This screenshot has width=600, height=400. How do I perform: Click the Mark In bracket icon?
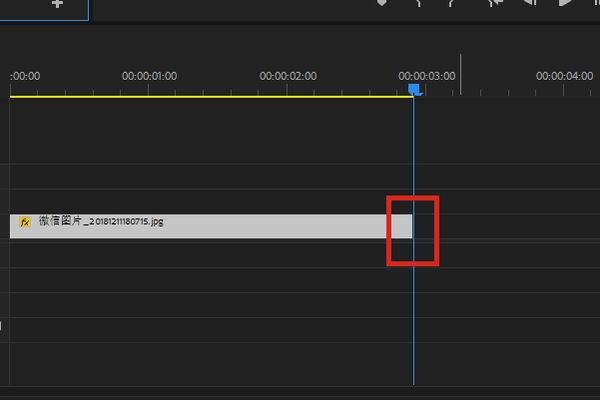[419, 3]
